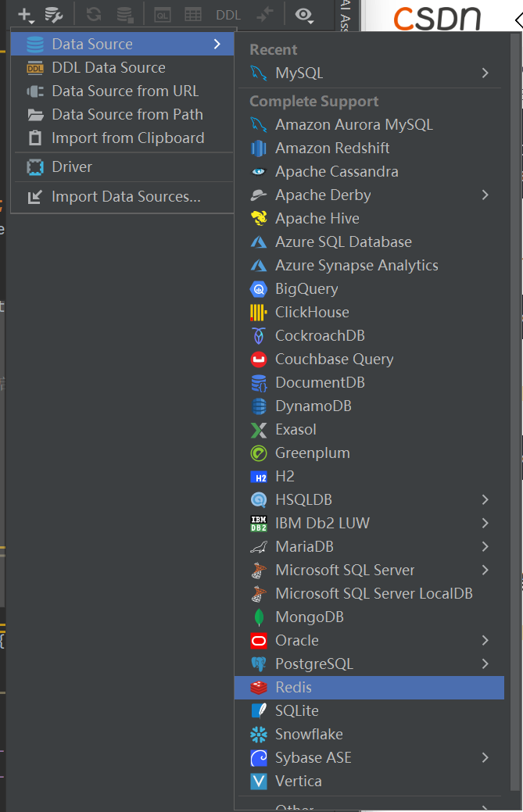
Task: Select HSQLDB data source
Action: click(369, 499)
